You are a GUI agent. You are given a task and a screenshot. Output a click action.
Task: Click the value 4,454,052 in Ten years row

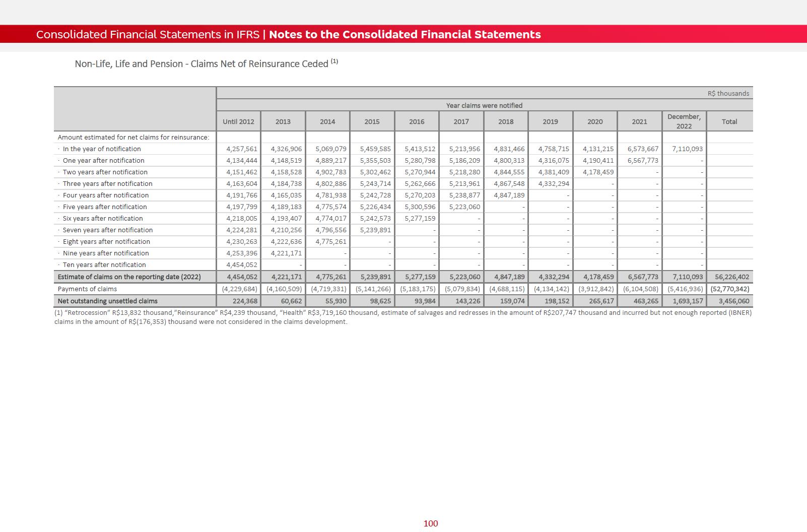coord(242,264)
